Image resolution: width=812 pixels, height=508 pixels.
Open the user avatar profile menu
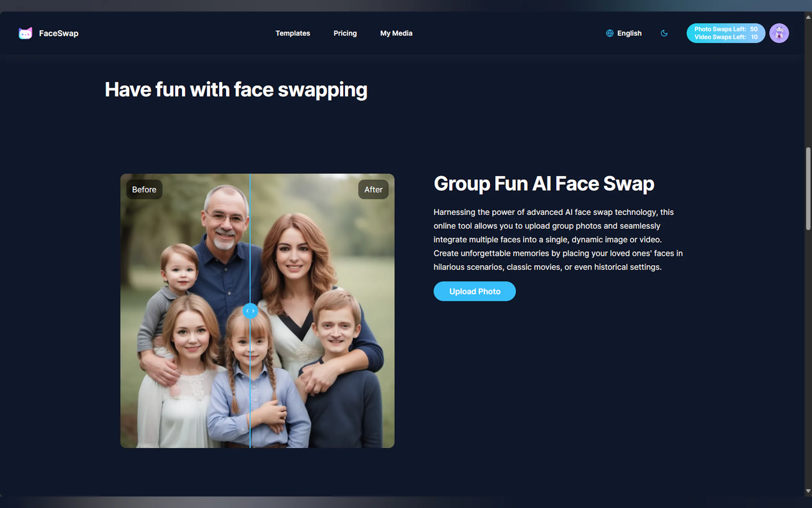pos(779,33)
